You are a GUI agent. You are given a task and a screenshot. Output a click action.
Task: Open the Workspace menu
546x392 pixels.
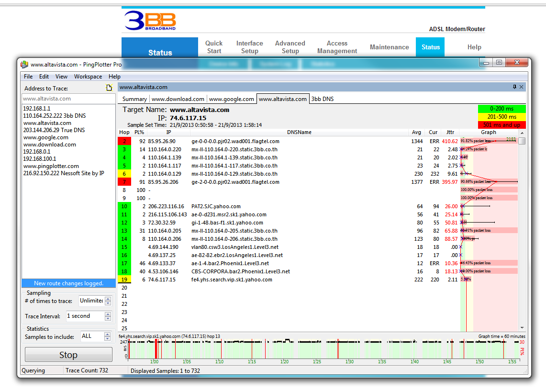click(88, 77)
